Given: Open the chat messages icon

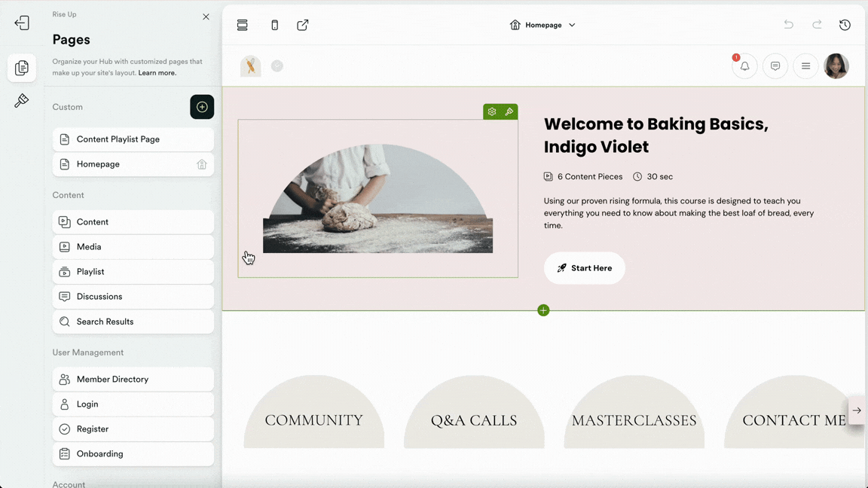Looking at the screenshot, I should pyautogui.click(x=775, y=66).
